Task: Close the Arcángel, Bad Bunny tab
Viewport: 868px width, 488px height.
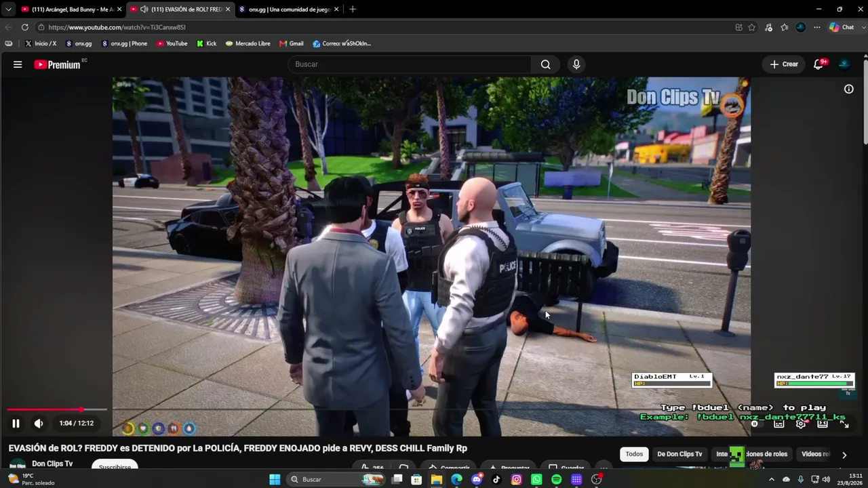Action: pos(119,9)
